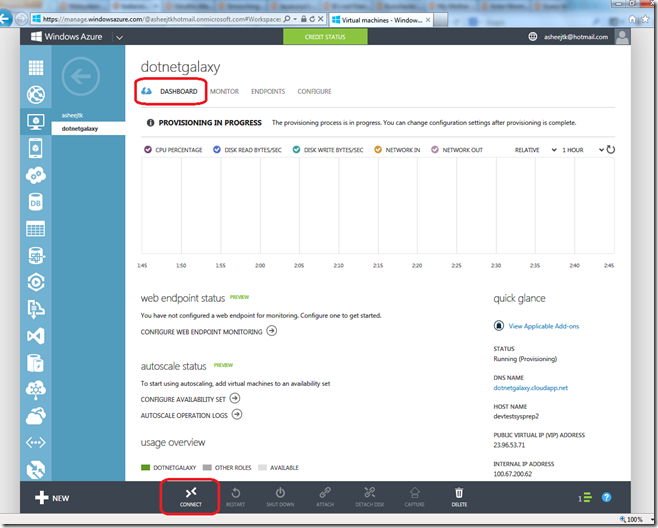
Task: Click the browser refresh icon in address bar
Action: point(312,19)
